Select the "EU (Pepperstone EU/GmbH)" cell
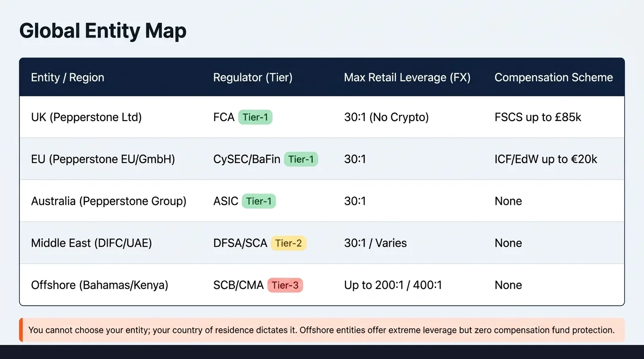 [103, 159]
